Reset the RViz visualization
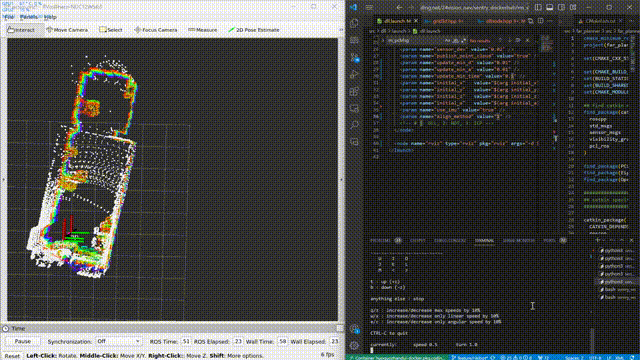The width and height of the screenshot is (640, 360). [12, 356]
